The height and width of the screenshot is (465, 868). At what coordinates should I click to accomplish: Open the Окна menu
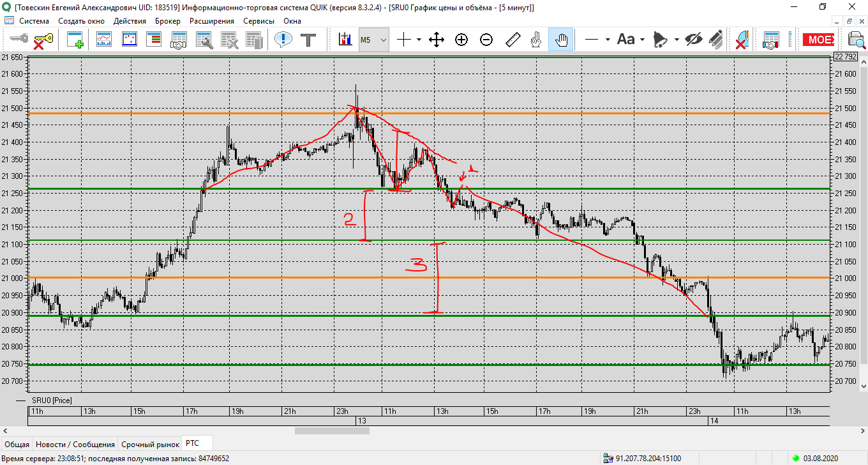coord(292,20)
